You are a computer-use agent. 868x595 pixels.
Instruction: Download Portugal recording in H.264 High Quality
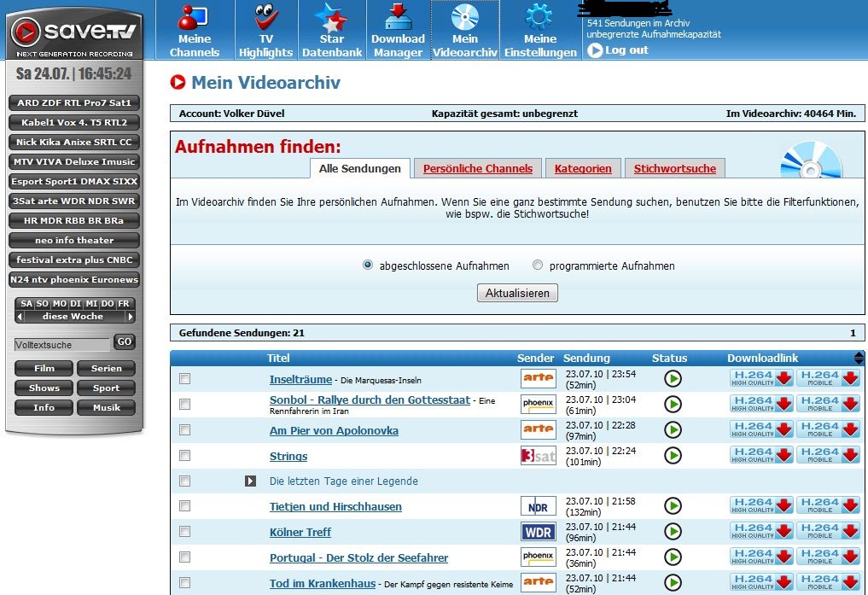[x=761, y=557]
